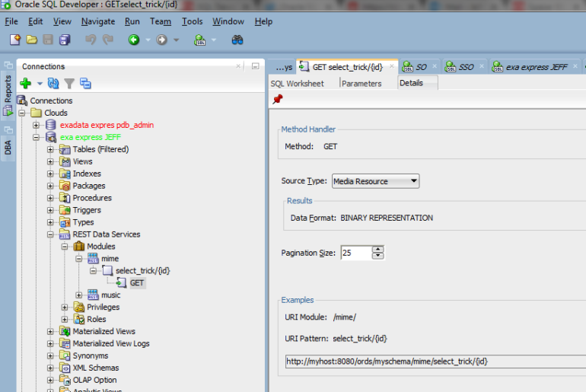Click the Refresh connections icon
The width and height of the screenshot is (586, 392).
pyautogui.click(x=53, y=84)
